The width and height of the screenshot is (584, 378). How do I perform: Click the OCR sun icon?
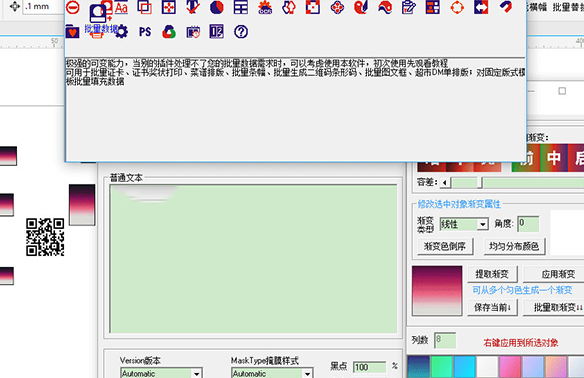click(x=265, y=7)
